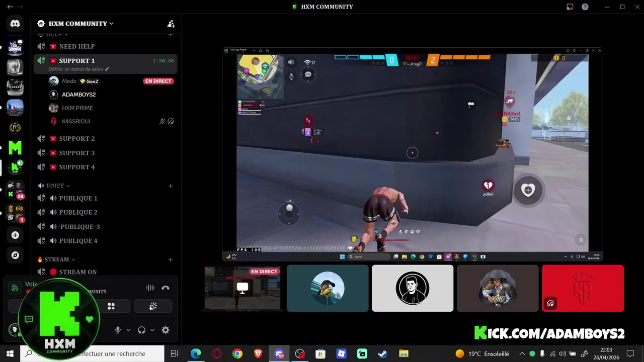
Task: Click the Wi-Fi icon in system tray
Action: click(553, 354)
